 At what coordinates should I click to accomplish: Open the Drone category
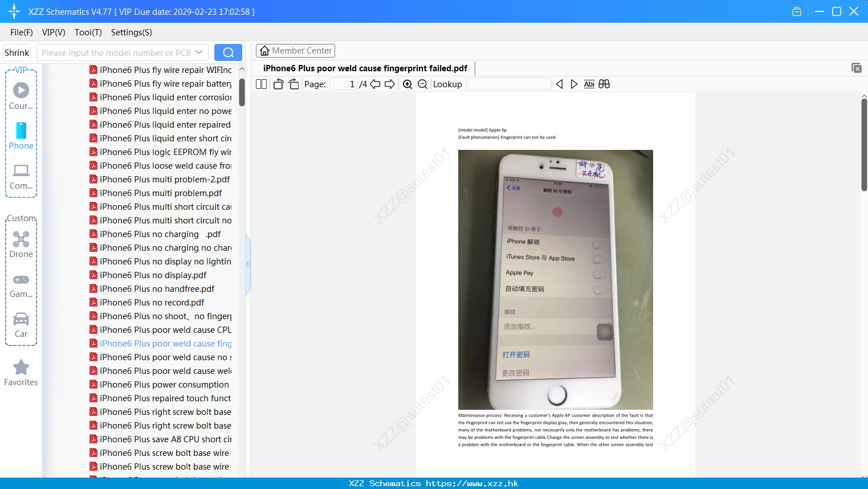pos(21,244)
